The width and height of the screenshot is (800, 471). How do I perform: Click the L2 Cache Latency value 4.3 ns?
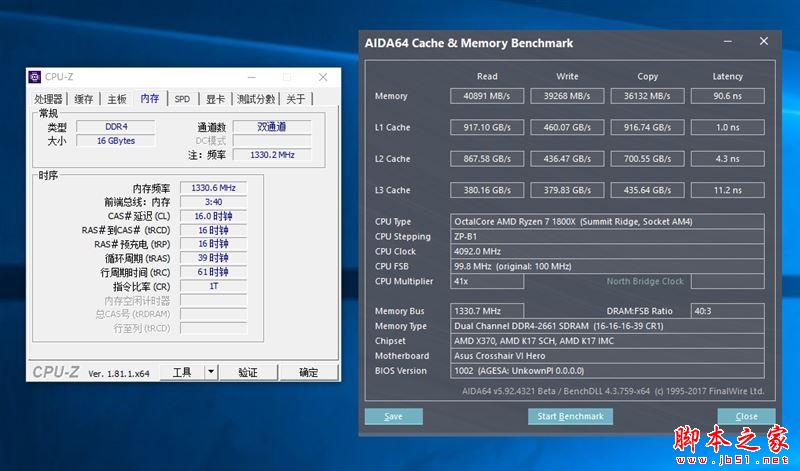(728, 159)
